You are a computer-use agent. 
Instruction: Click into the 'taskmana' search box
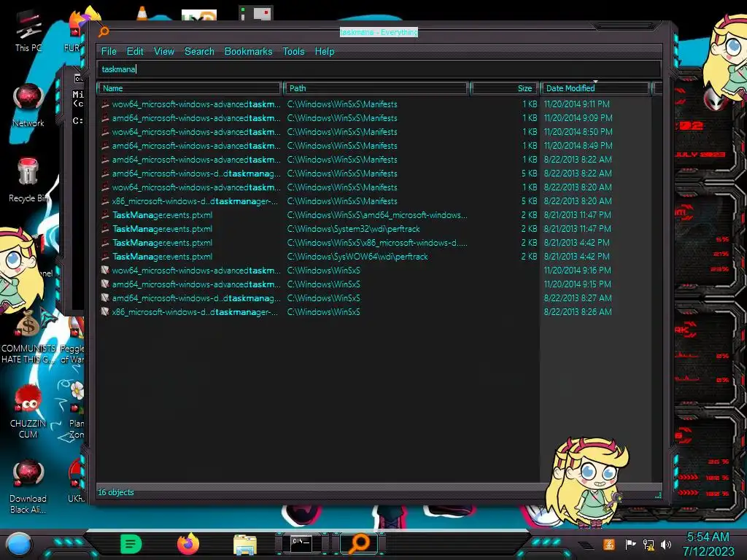(379, 69)
